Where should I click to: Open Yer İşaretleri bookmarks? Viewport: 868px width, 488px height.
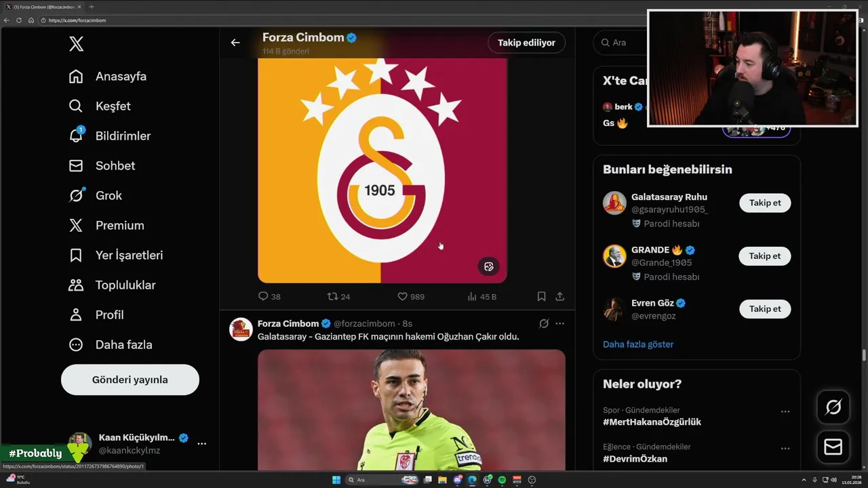point(116,256)
